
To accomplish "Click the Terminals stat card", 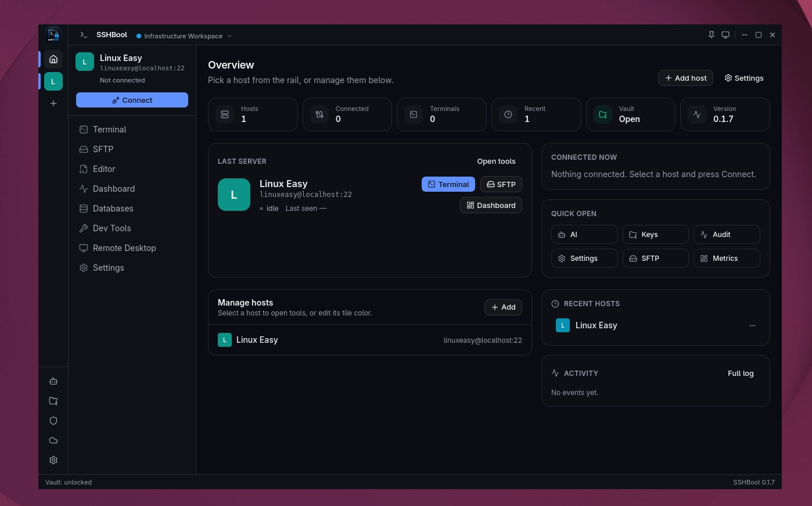I will point(441,114).
